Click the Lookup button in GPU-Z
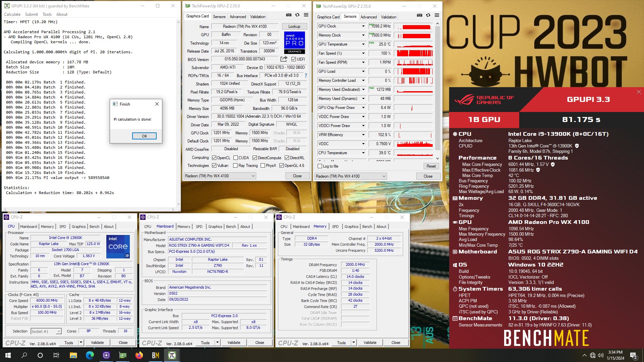 (294, 26)
